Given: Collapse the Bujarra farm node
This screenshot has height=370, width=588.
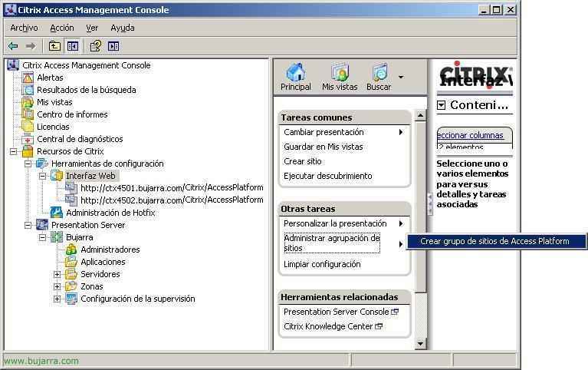Looking at the screenshot, I should tap(43, 238).
